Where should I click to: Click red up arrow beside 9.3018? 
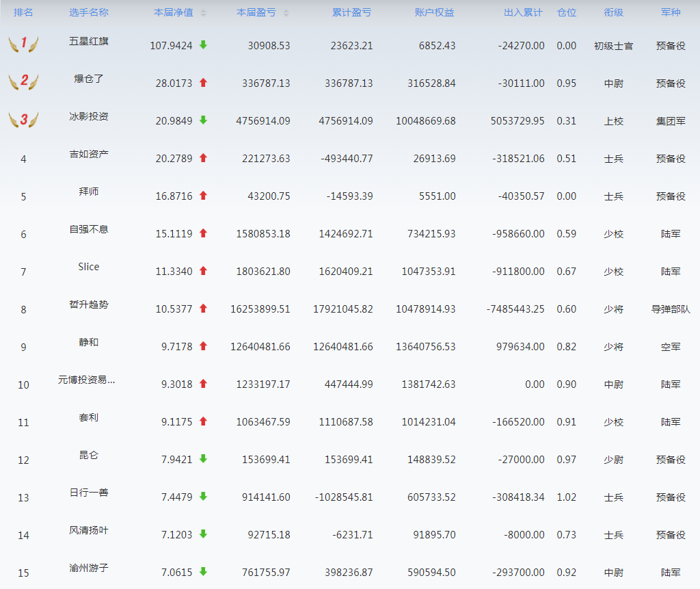coord(203,383)
